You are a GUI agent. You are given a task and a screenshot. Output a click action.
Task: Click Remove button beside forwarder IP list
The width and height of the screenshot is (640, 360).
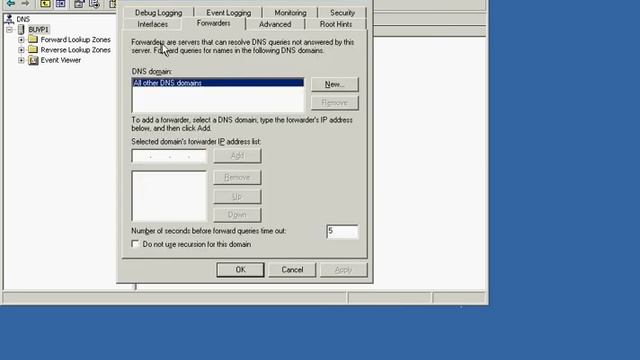coord(237,178)
